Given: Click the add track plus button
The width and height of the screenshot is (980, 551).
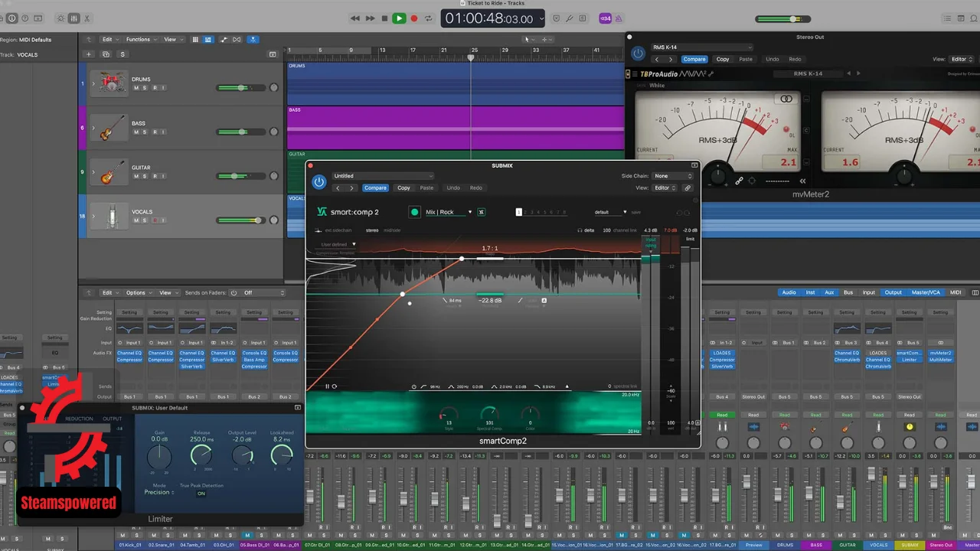Looking at the screenshot, I should [88, 54].
